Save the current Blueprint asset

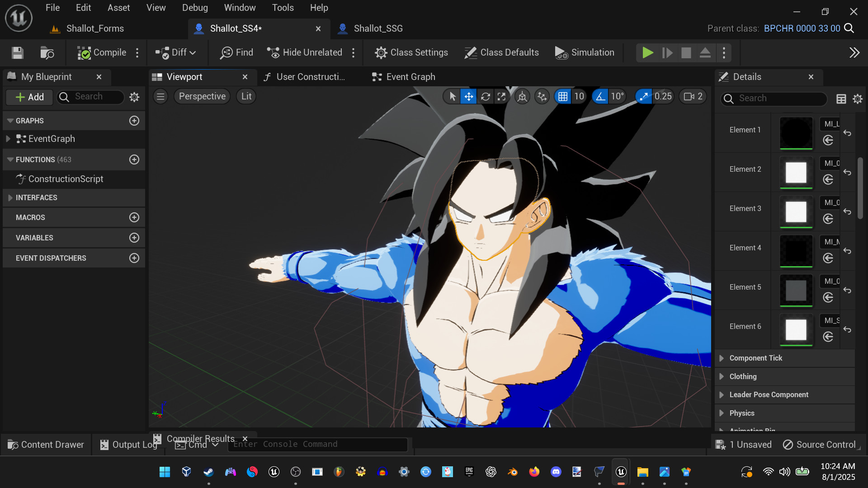coord(17,52)
